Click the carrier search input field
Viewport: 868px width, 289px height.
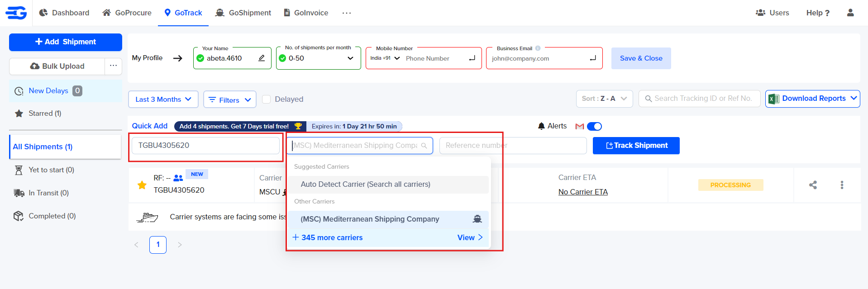point(360,146)
